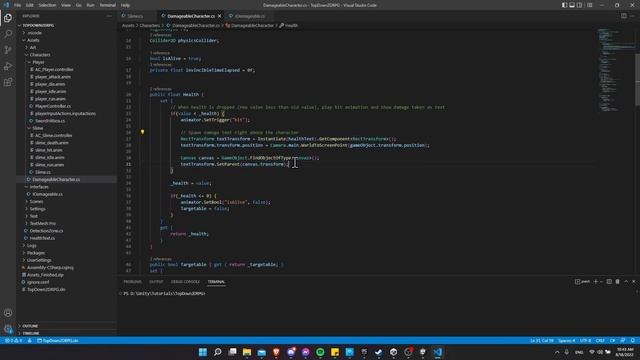Open Spotify from the taskbar
640x360 pixels.
[320, 352]
